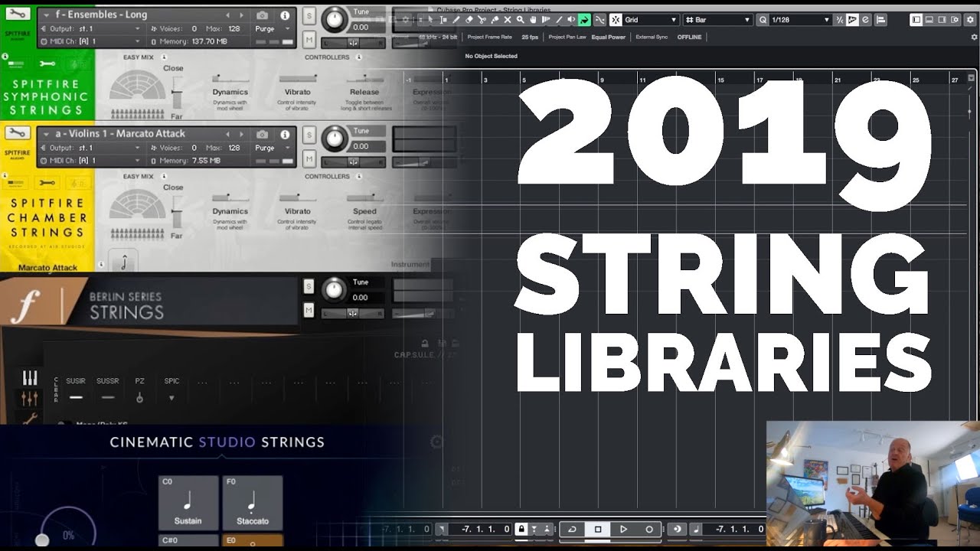Image resolution: width=980 pixels, height=551 pixels.
Task: Click info icon beside EASY MIX in Symphonic Strings
Action: (x=164, y=57)
